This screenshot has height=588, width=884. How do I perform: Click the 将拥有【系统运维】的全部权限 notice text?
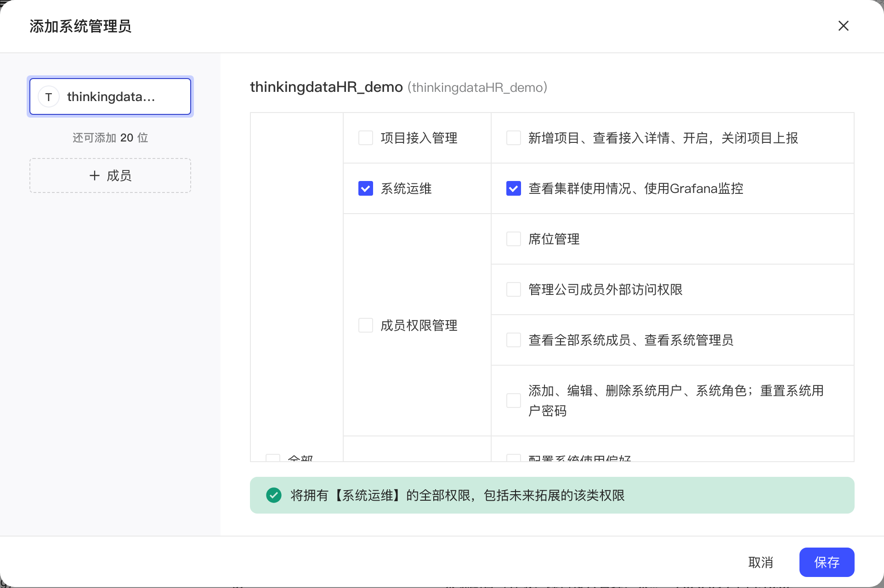coord(458,495)
